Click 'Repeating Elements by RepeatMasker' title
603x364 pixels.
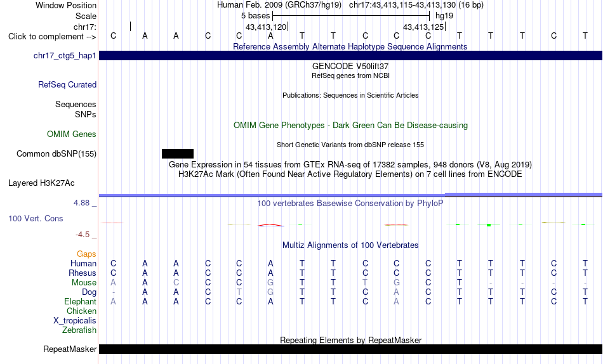point(350,340)
